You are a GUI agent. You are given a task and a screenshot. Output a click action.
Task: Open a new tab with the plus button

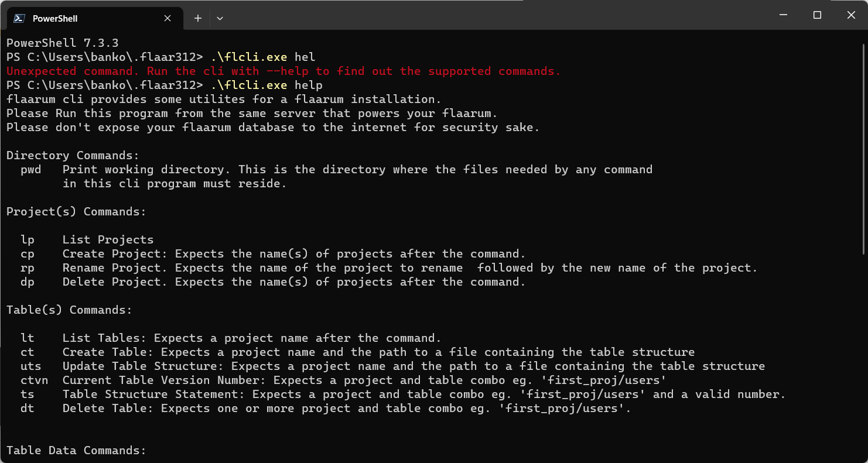198,18
